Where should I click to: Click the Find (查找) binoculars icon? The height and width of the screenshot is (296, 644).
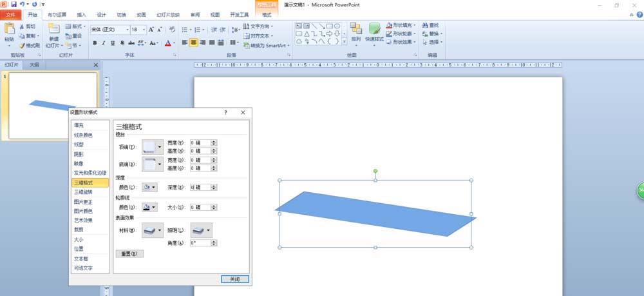click(425, 26)
